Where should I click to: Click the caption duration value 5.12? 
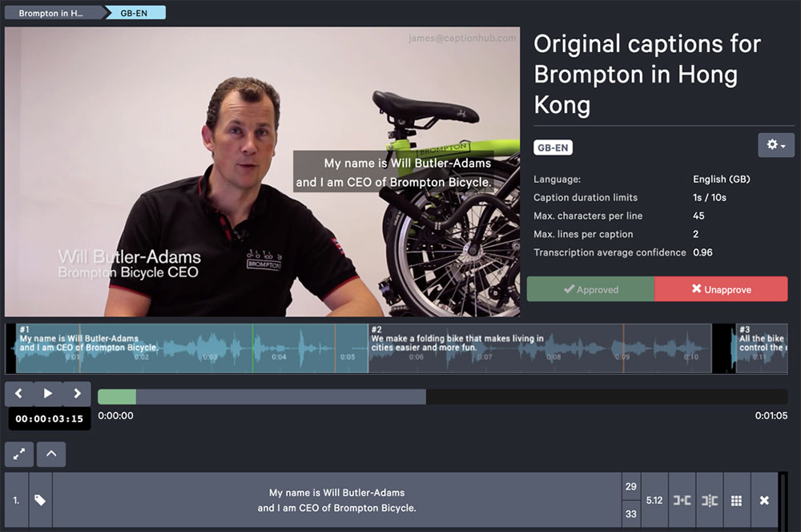pyautogui.click(x=654, y=500)
